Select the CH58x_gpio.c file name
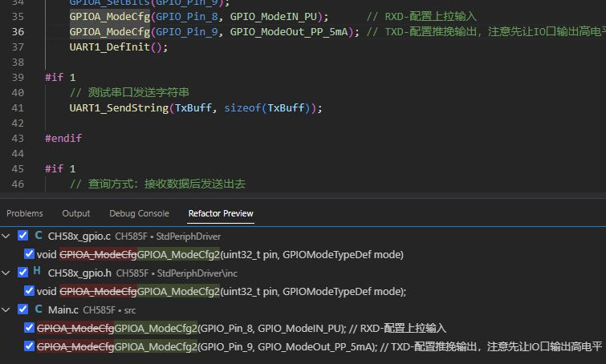This screenshot has height=364, width=606. tap(79, 237)
